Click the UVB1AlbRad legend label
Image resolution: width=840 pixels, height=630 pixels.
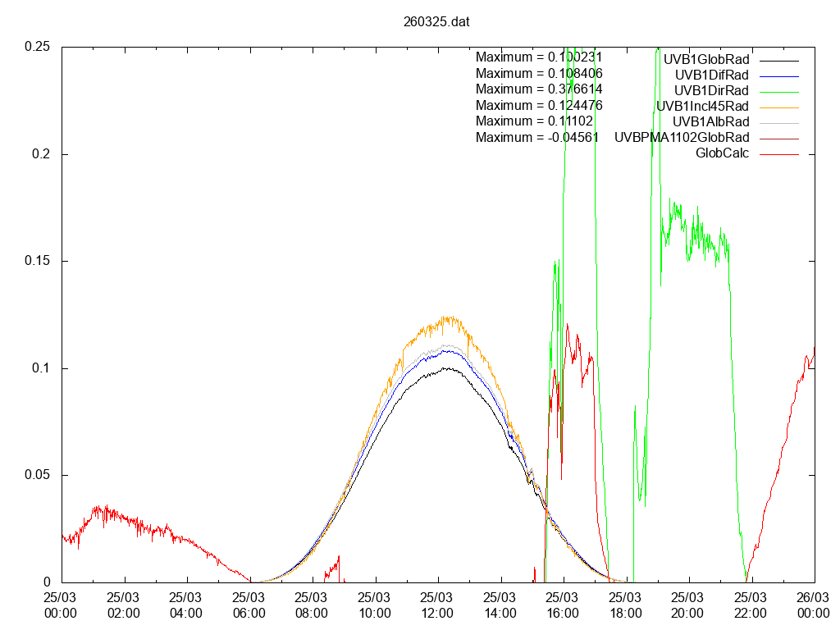[710, 121]
